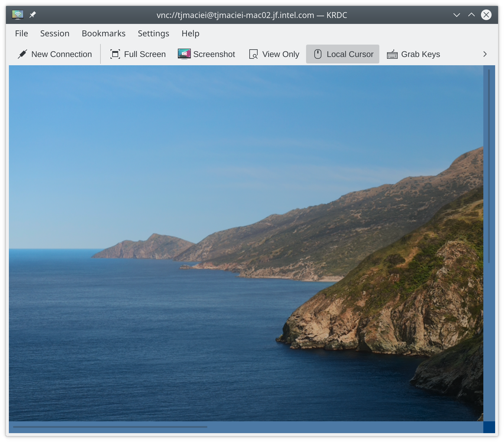The width and height of the screenshot is (504, 442).
Task: Expand the toolbar overflow chevron
Action: pos(485,54)
